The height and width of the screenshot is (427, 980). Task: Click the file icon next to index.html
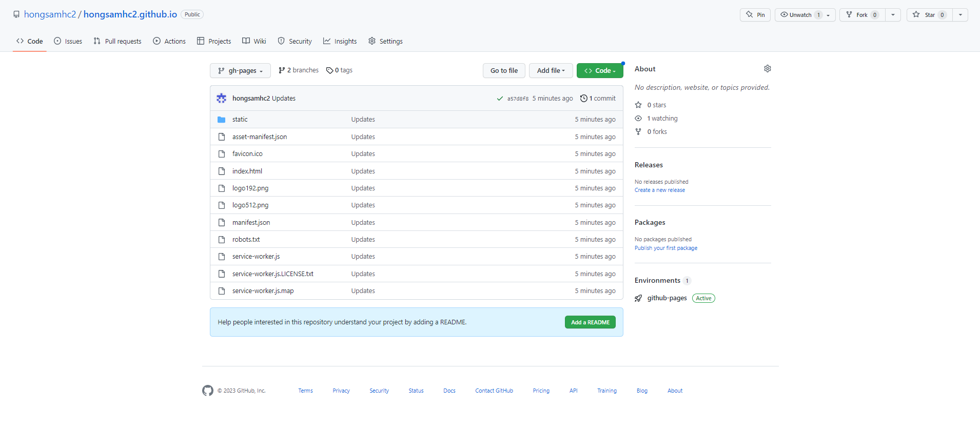click(x=222, y=171)
